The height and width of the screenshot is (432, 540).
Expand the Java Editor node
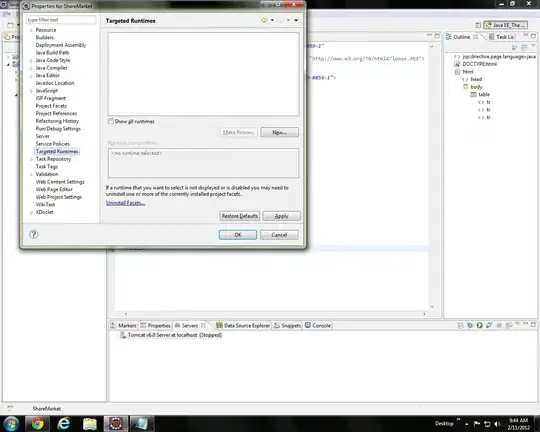pyautogui.click(x=31, y=75)
